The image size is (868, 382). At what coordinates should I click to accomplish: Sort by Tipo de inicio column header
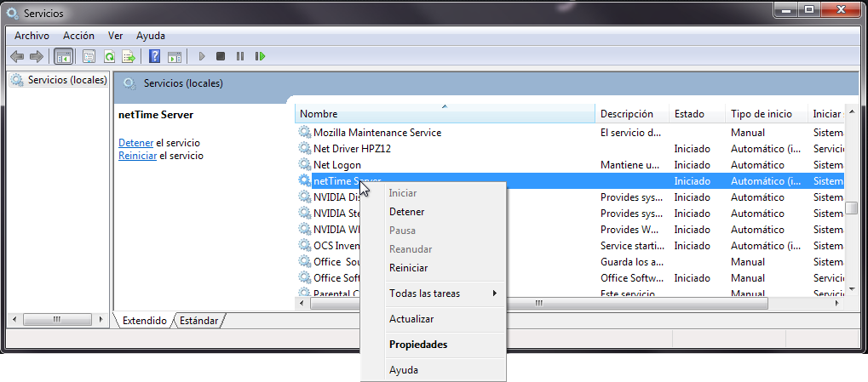[766, 114]
